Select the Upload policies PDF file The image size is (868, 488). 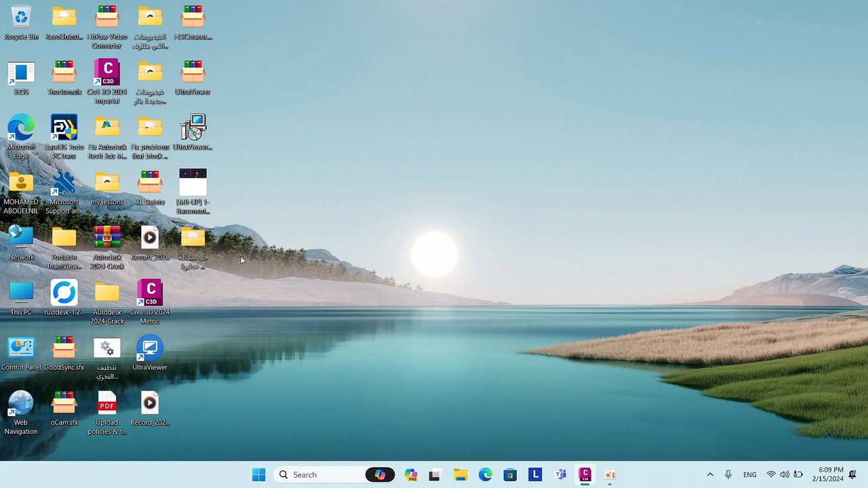(x=106, y=404)
